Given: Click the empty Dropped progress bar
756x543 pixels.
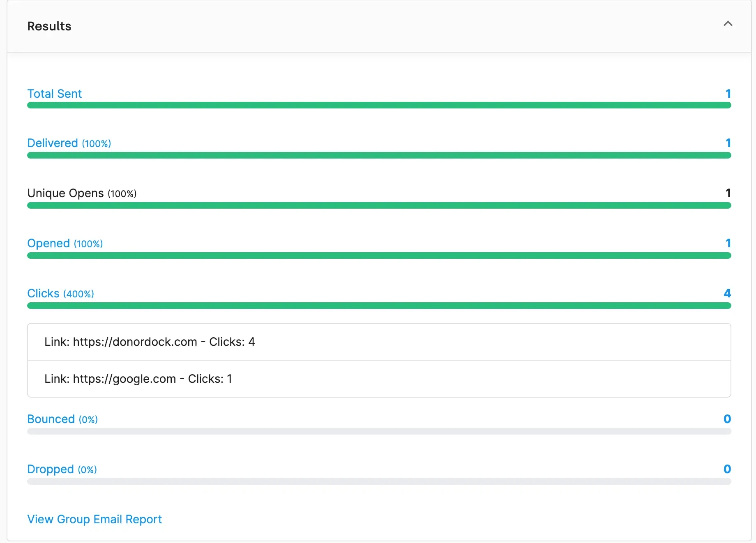Looking at the screenshot, I should pyautogui.click(x=379, y=481).
